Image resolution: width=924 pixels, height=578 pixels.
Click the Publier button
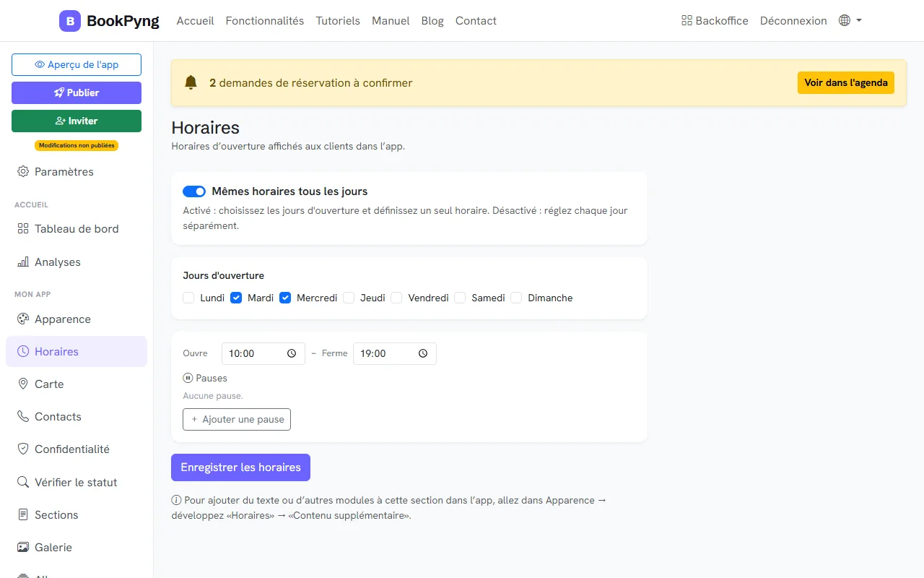pyautogui.click(x=77, y=92)
